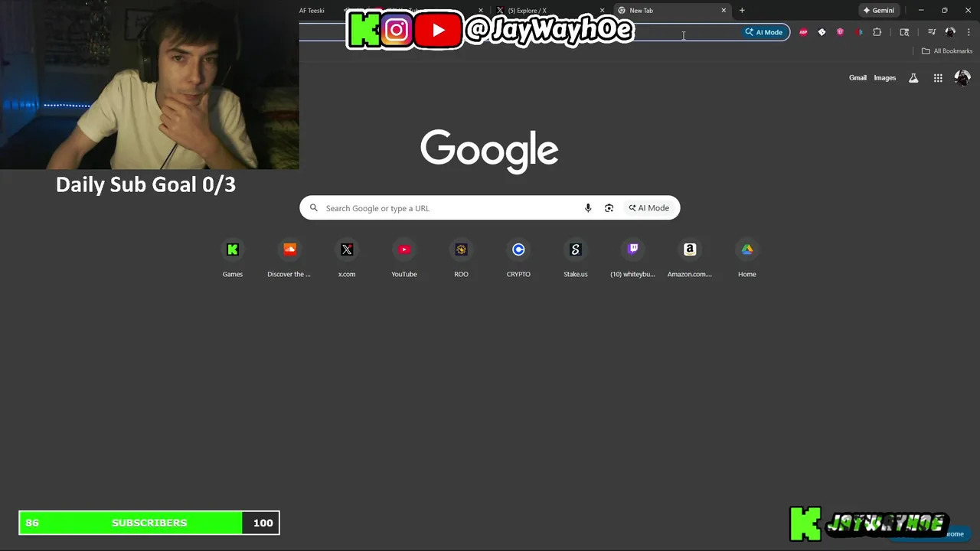The image size is (980, 551).
Task: Open the Google apps grid
Action: tap(938, 78)
